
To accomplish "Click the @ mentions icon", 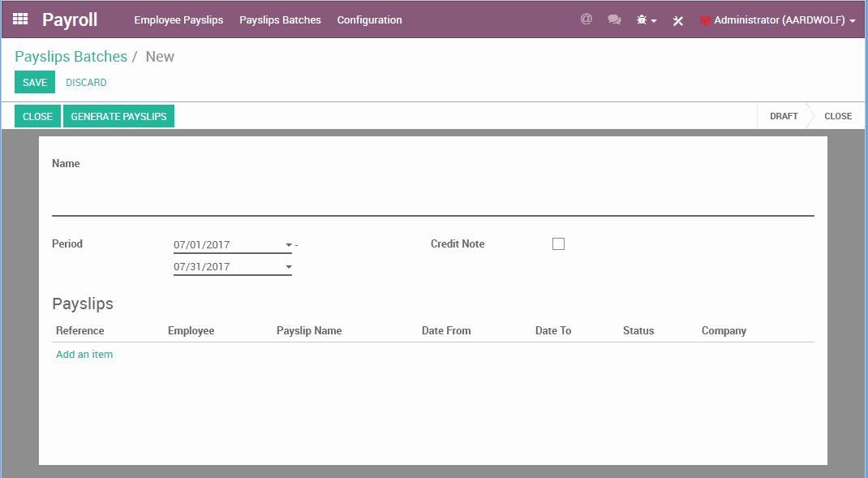I will (586, 19).
